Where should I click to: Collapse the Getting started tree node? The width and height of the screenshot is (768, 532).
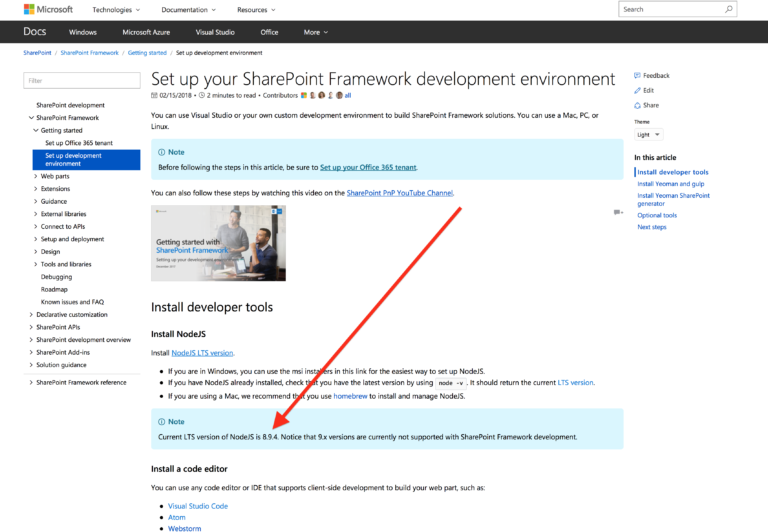35,130
